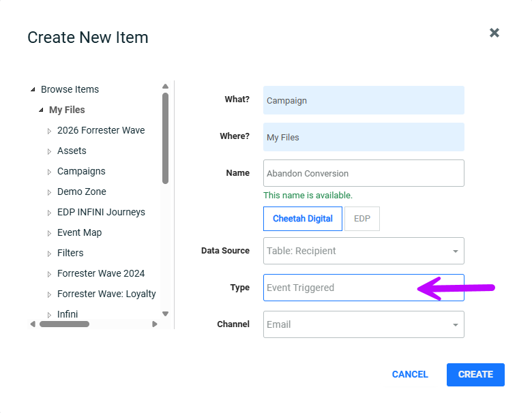
Task: Select Forrester Wave 2024 folder
Action: 101,273
